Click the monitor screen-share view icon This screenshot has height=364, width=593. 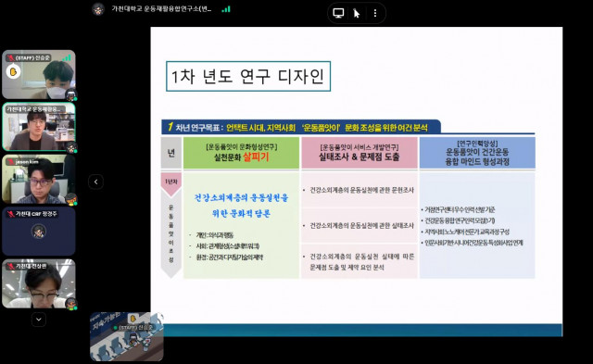coord(338,13)
